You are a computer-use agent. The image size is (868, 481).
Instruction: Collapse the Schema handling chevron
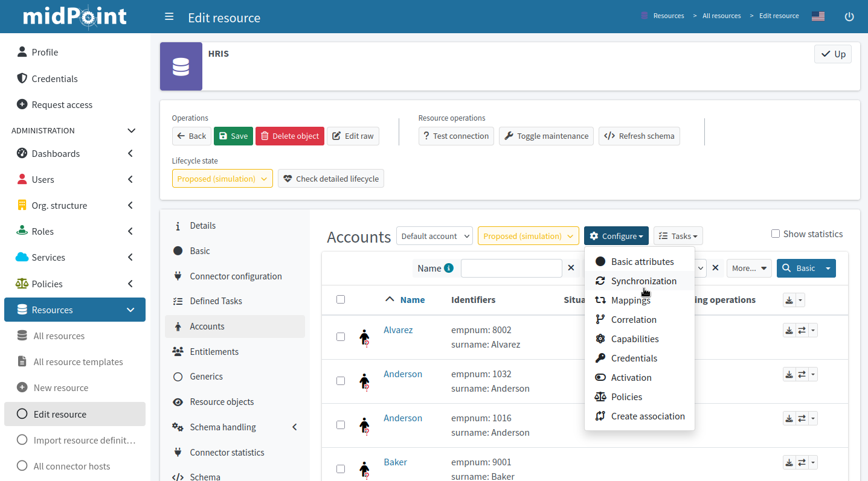click(294, 427)
